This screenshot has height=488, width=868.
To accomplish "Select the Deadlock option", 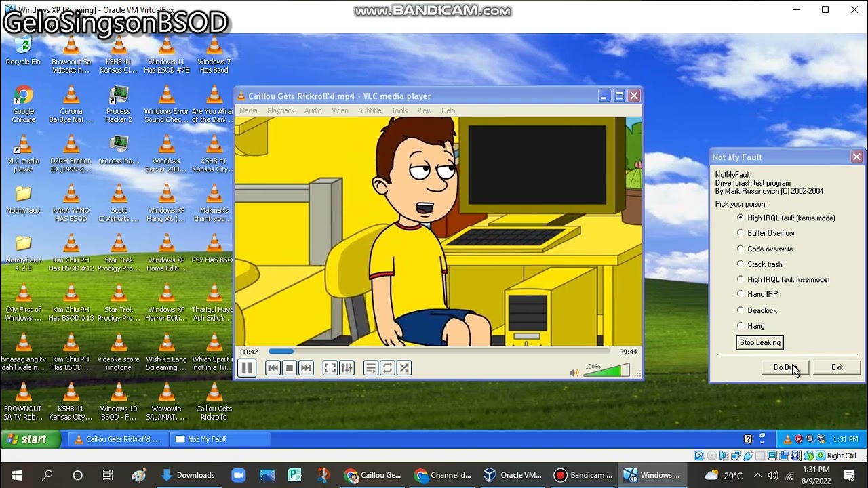I will 757,310.
